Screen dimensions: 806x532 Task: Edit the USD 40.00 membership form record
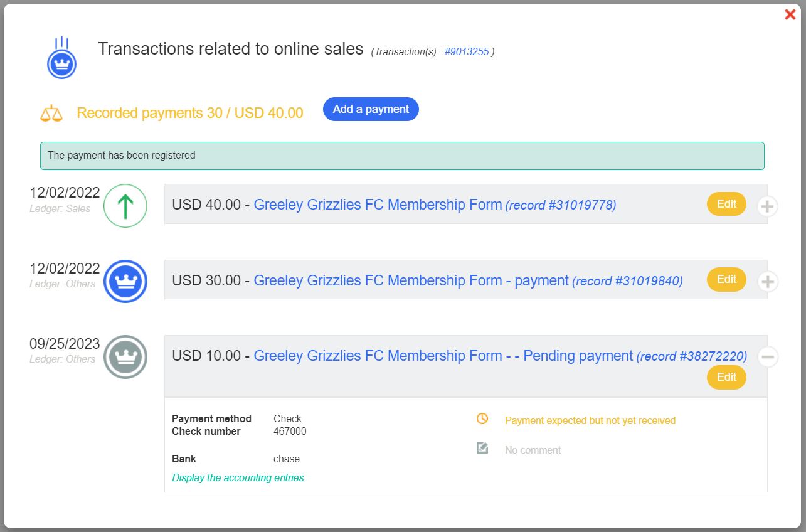(x=726, y=204)
